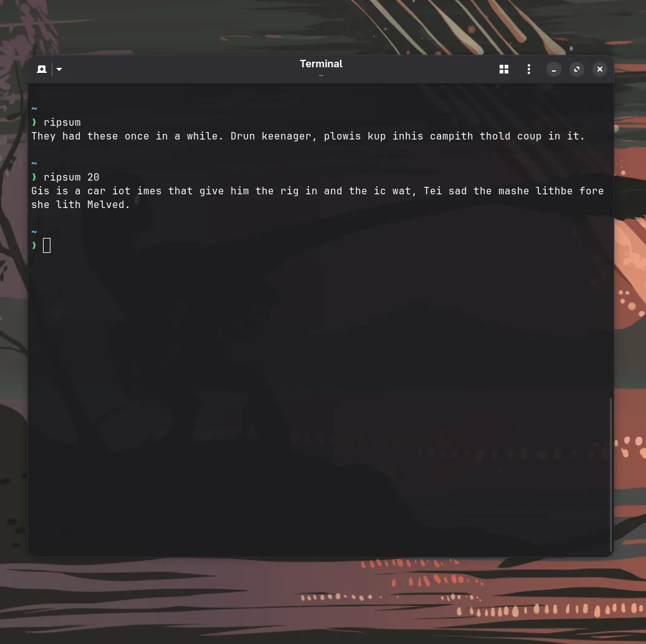Click the green prompt arrow before "ripsum 20"
The width and height of the screenshot is (646, 644).
(34, 177)
